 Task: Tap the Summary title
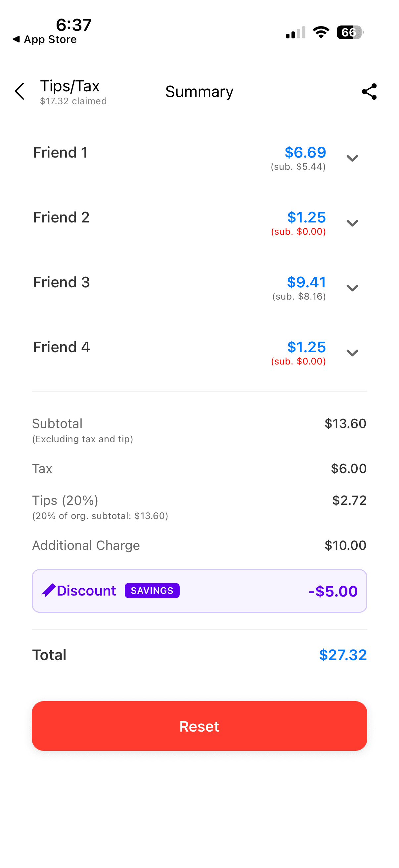(199, 92)
